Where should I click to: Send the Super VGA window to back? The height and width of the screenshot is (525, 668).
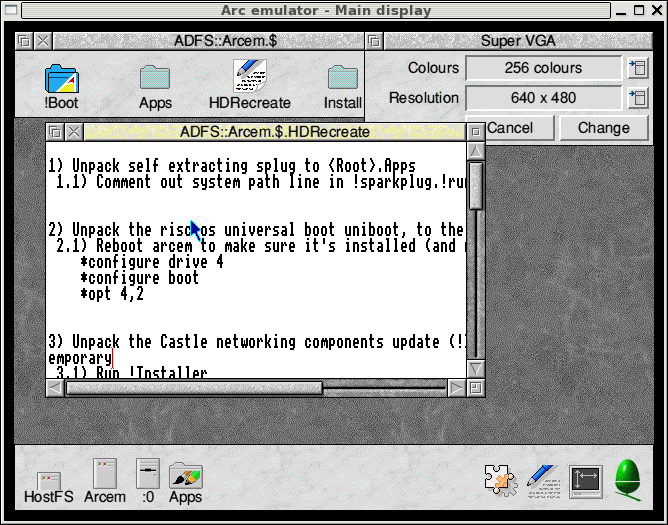pos(374,41)
